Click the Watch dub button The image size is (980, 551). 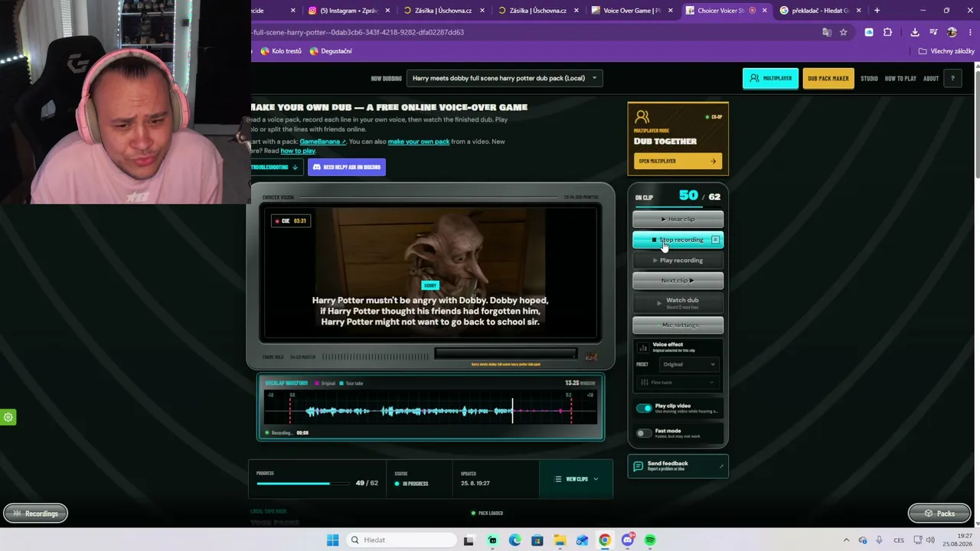click(678, 302)
